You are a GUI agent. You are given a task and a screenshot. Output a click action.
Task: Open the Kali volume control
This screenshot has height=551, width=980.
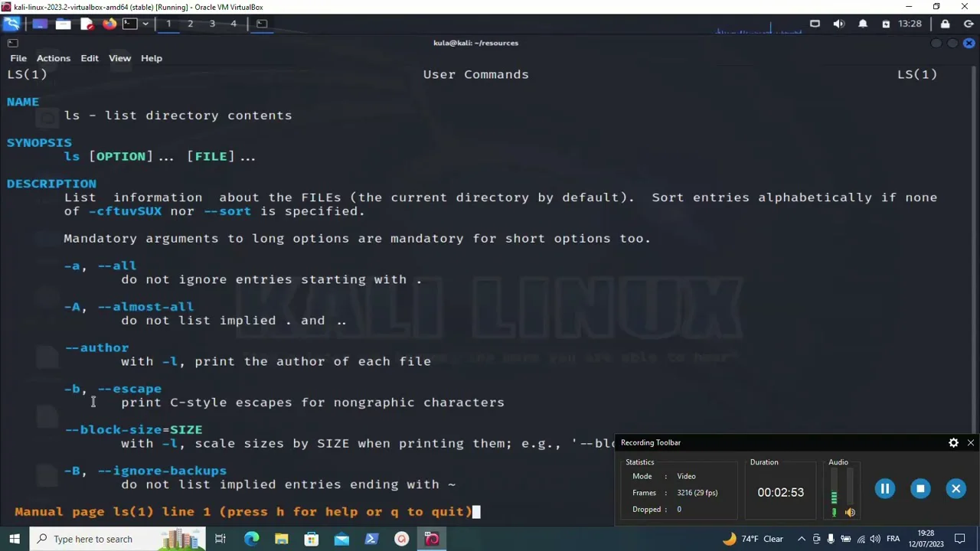839,24
